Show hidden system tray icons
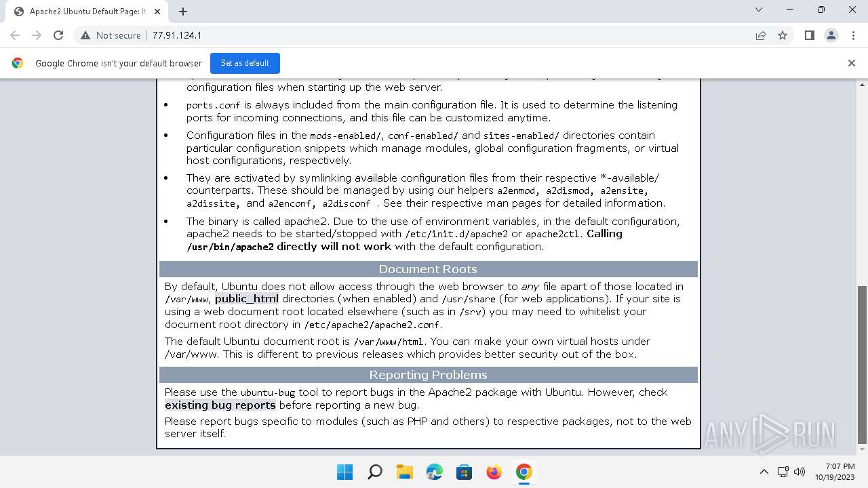 (x=764, y=472)
